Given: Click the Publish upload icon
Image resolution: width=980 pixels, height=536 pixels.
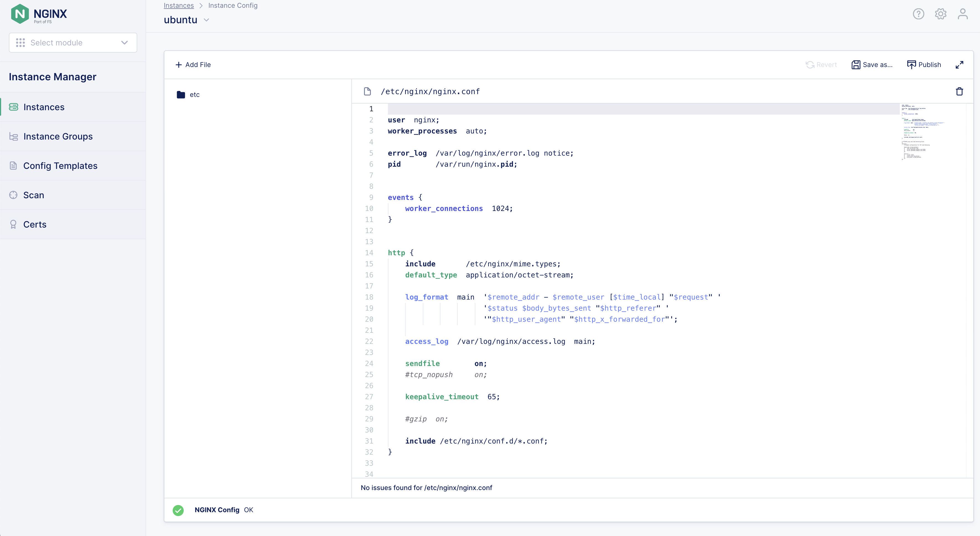Looking at the screenshot, I should 911,65.
